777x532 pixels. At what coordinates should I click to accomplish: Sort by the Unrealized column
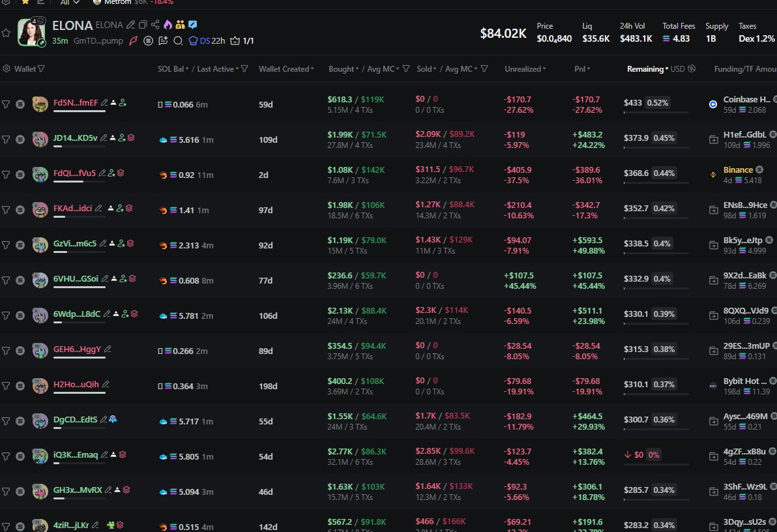(525, 68)
